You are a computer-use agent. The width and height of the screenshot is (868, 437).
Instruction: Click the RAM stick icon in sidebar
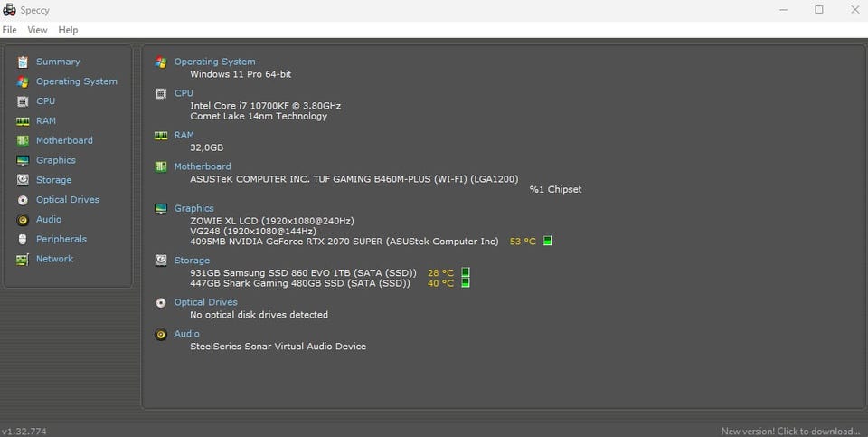click(x=23, y=121)
